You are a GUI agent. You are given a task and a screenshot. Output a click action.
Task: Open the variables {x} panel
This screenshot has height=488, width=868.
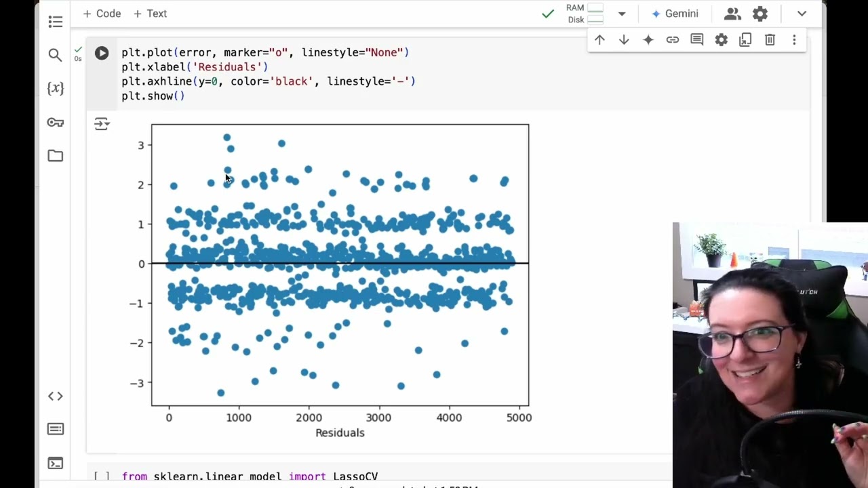click(x=56, y=88)
